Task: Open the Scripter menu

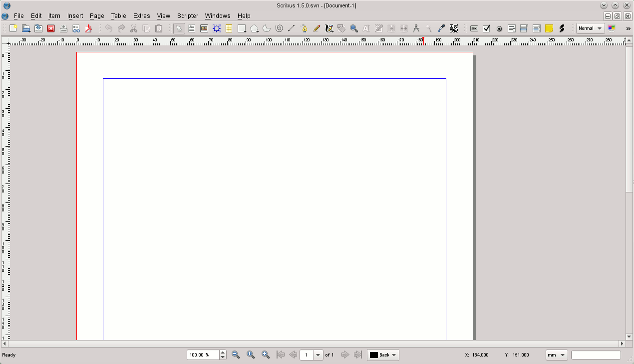Action: (187, 16)
